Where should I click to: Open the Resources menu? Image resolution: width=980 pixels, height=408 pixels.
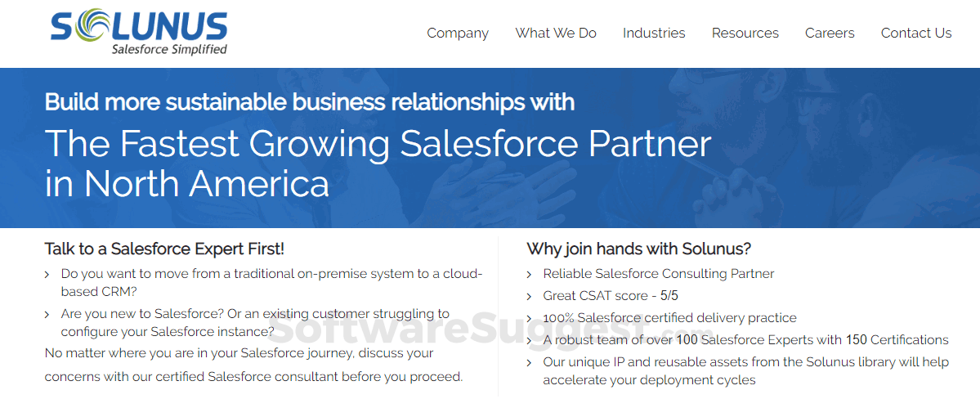point(745,34)
